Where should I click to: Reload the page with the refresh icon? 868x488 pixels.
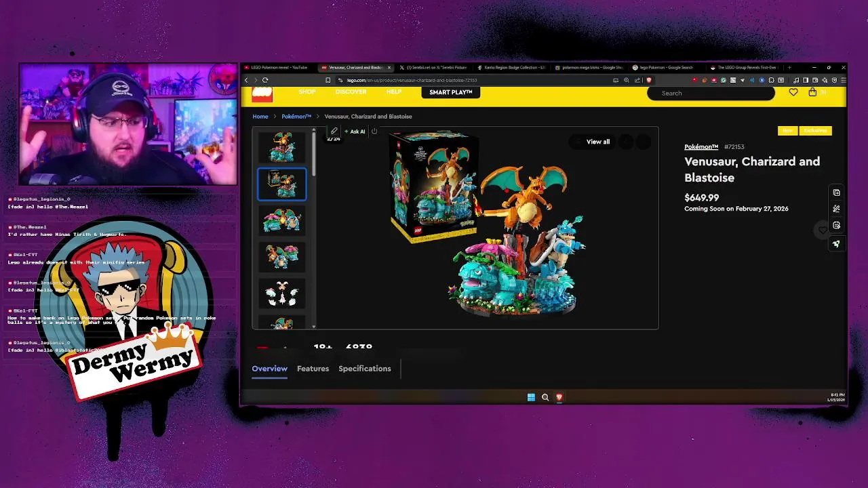[x=265, y=80]
